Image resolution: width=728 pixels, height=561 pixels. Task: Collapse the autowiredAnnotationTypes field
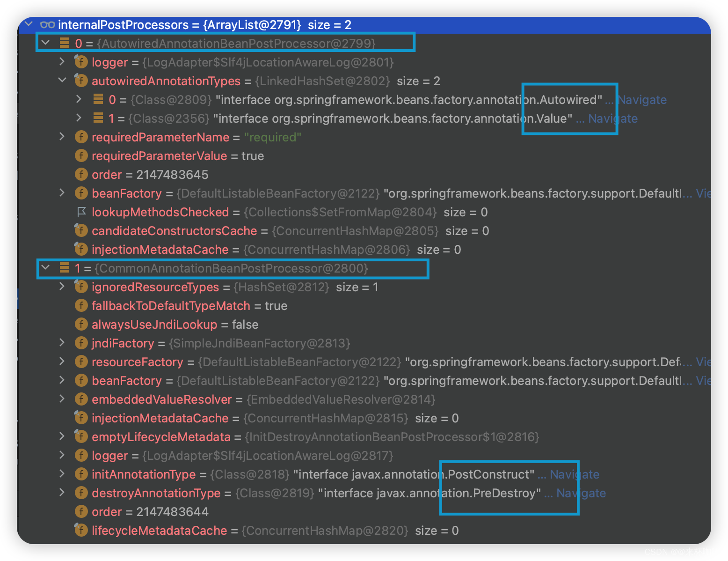(x=62, y=80)
